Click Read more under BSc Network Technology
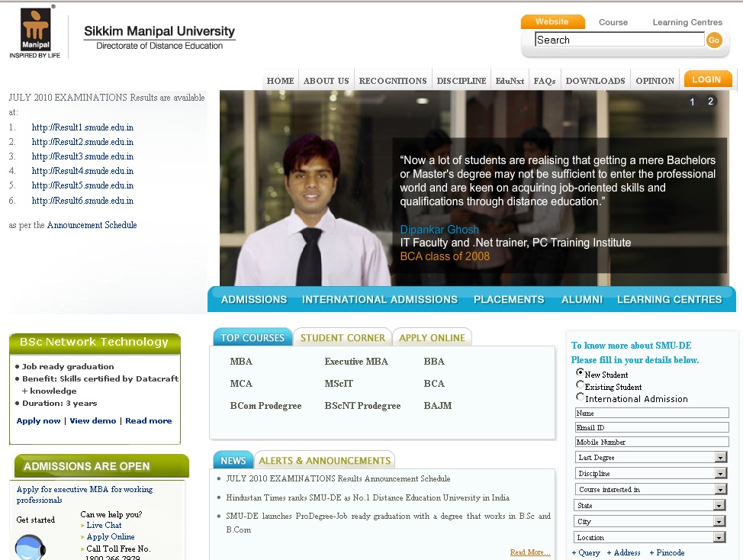The width and height of the screenshot is (743, 560). [148, 420]
